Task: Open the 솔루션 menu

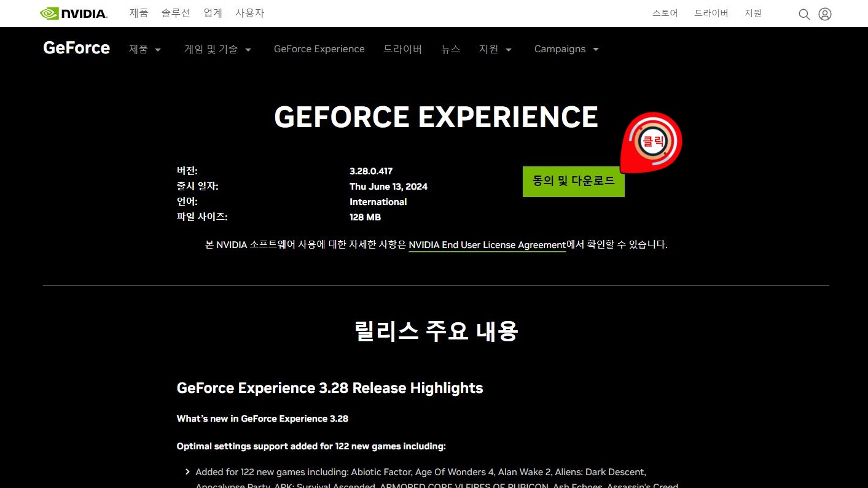Action: 176,13
